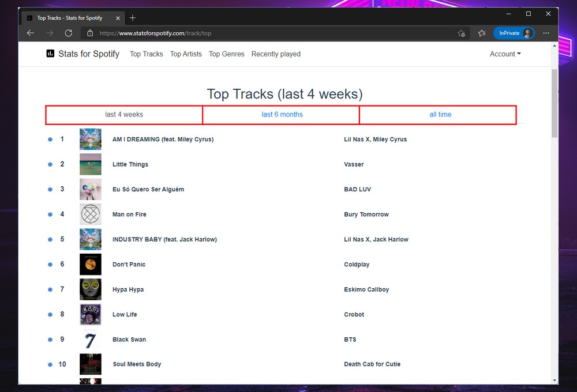Click artist name Coldplay
This screenshot has height=392, width=577.
tap(357, 265)
